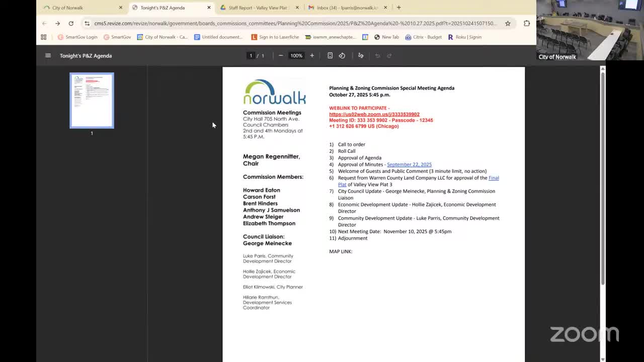644x362 pixels.
Task: Open the apps grid in bookmarks bar
Action: tap(44, 37)
